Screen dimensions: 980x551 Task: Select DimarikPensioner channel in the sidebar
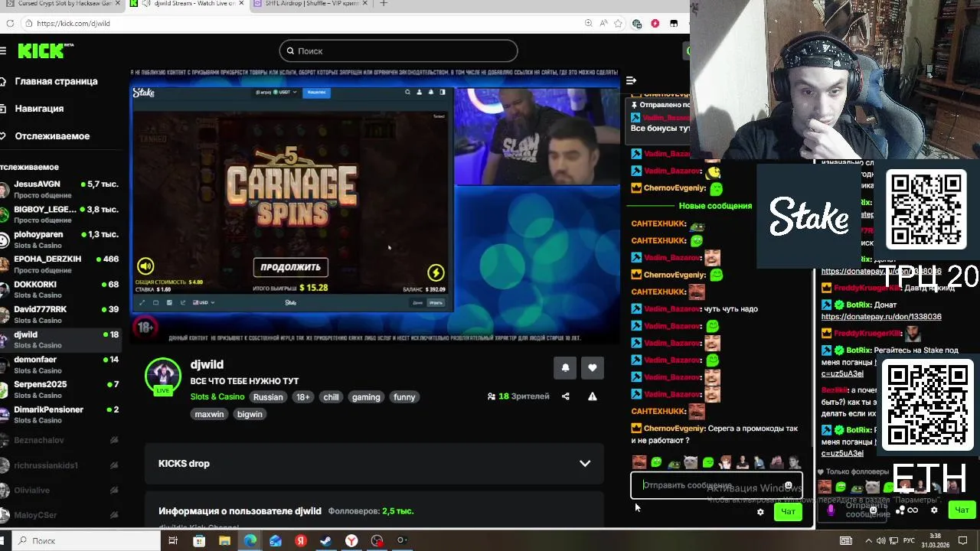click(60, 415)
